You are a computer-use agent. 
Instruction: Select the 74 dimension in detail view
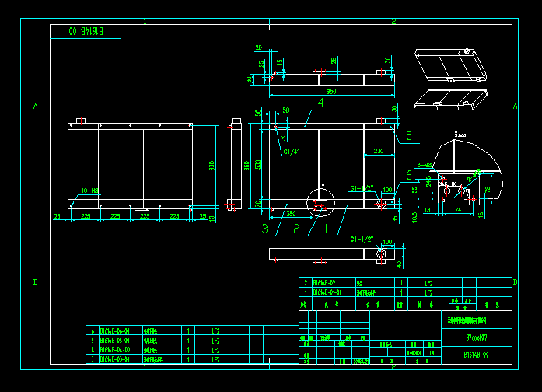click(x=458, y=210)
